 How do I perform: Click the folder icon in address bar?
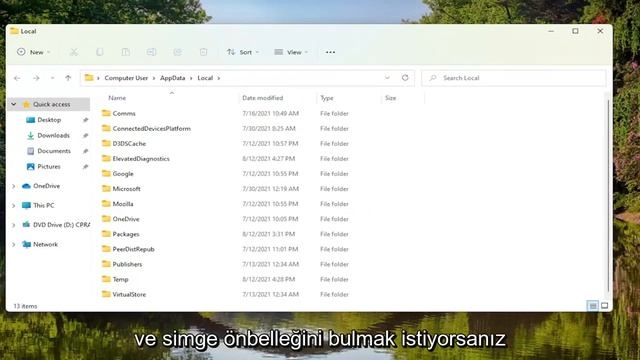coord(89,78)
